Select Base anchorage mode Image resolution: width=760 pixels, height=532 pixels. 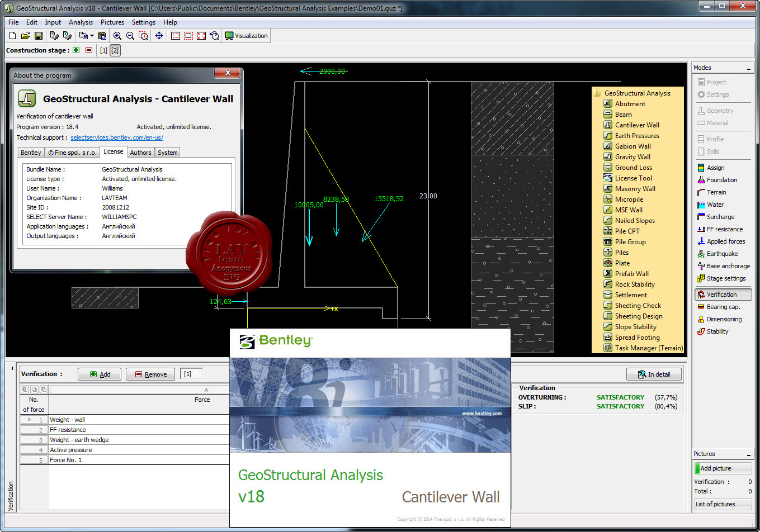pos(728,266)
